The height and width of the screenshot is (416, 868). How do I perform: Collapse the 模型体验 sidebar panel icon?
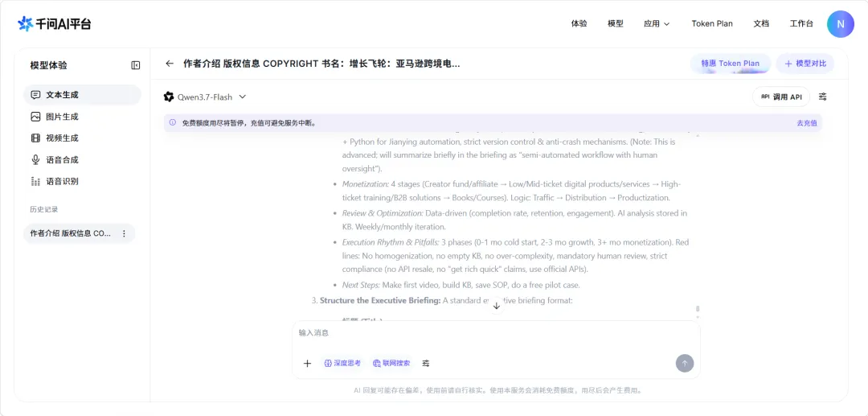coord(136,65)
